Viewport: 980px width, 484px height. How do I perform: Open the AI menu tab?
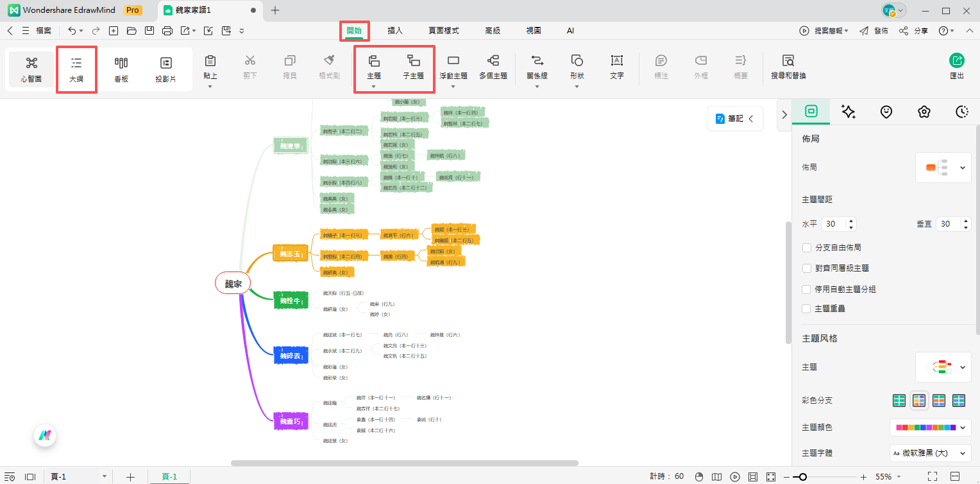pyautogui.click(x=570, y=30)
